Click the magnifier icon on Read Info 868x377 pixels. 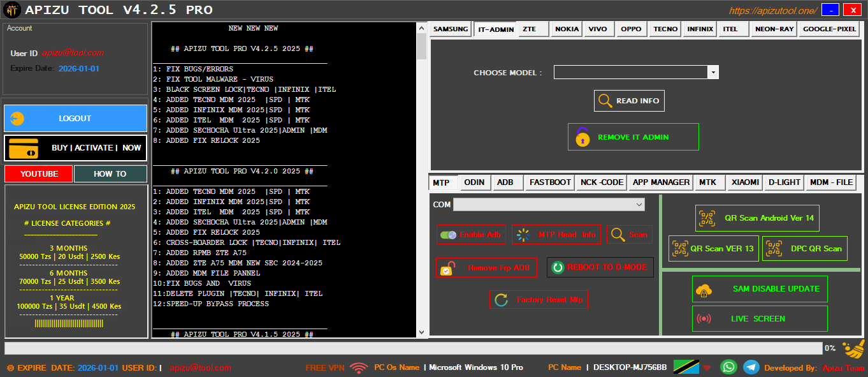(x=604, y=101)
